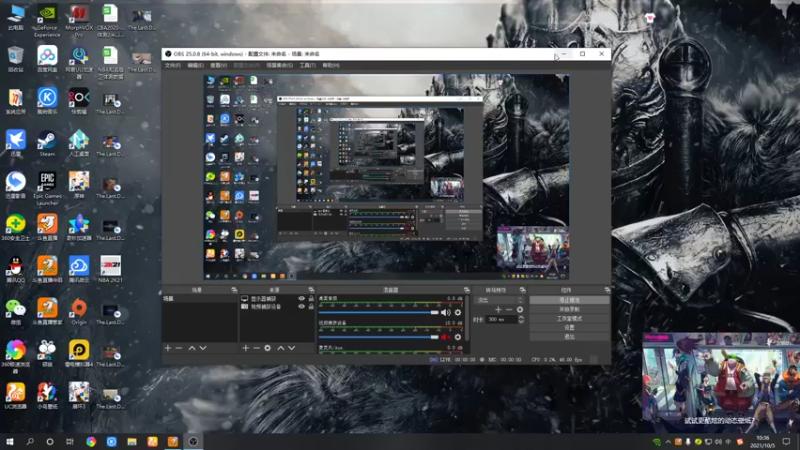Click the OBS Studio taskbar icon

click(x=193, y=442)
